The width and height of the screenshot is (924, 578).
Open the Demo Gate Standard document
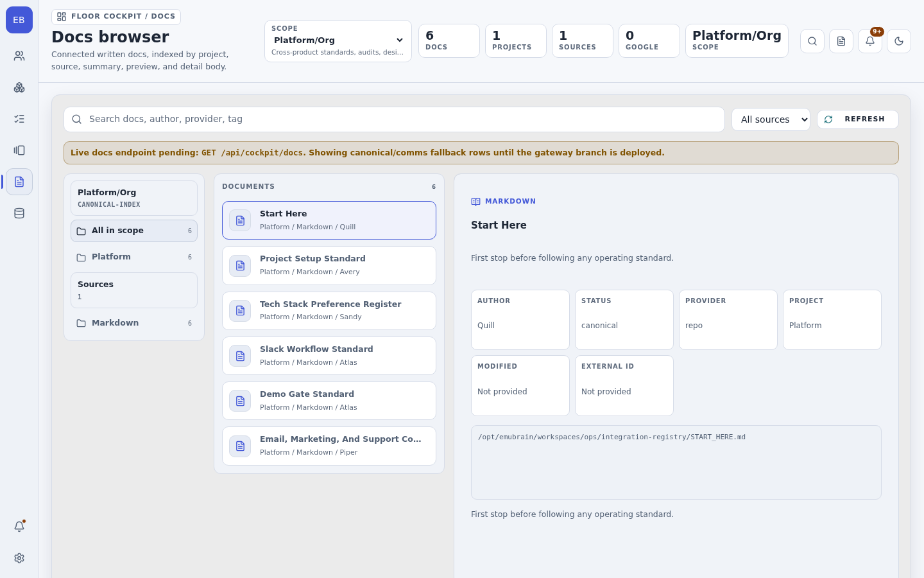tap(329, 401)
